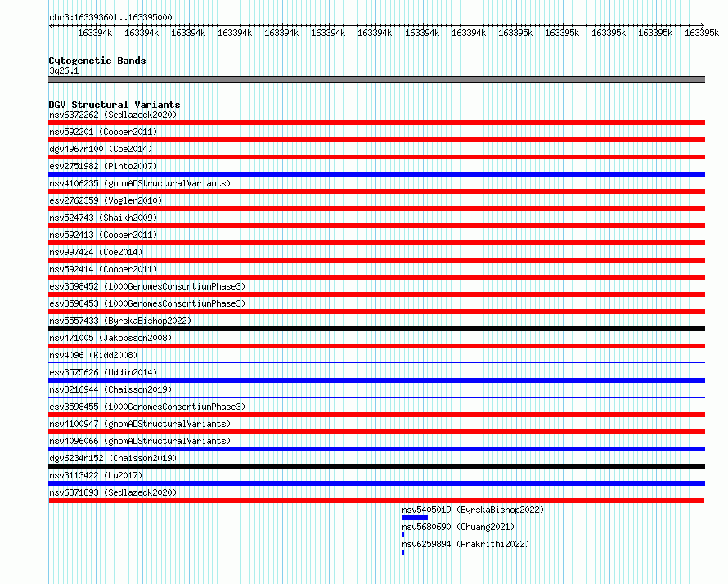Select the thin blue line under nsv4096 (Kidd2008)
Image resolution: width=728 pixels, height=584 pixels.
click(x=376, y=362)
